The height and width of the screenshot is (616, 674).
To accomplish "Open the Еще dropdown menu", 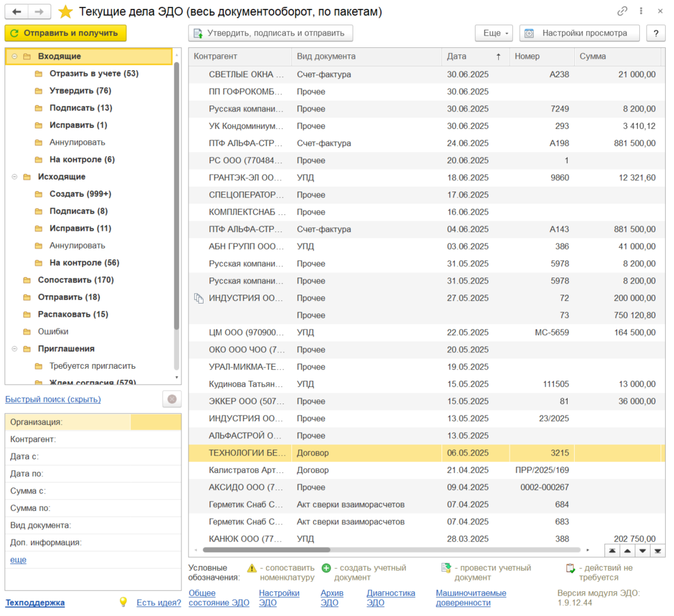I will [494, 33].
